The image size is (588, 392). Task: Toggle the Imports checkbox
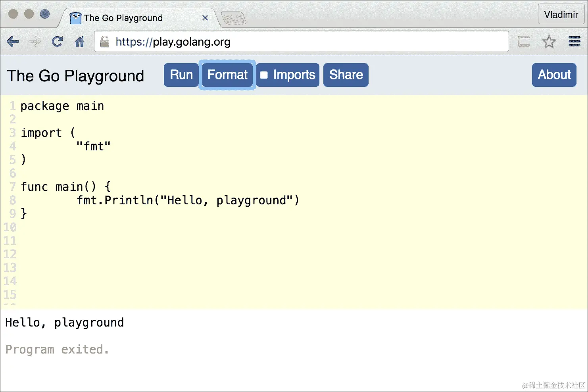tap(264, 75)
